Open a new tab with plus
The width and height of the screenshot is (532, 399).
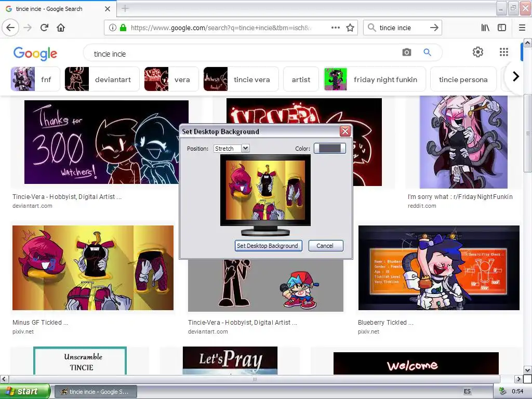(125, 8)
